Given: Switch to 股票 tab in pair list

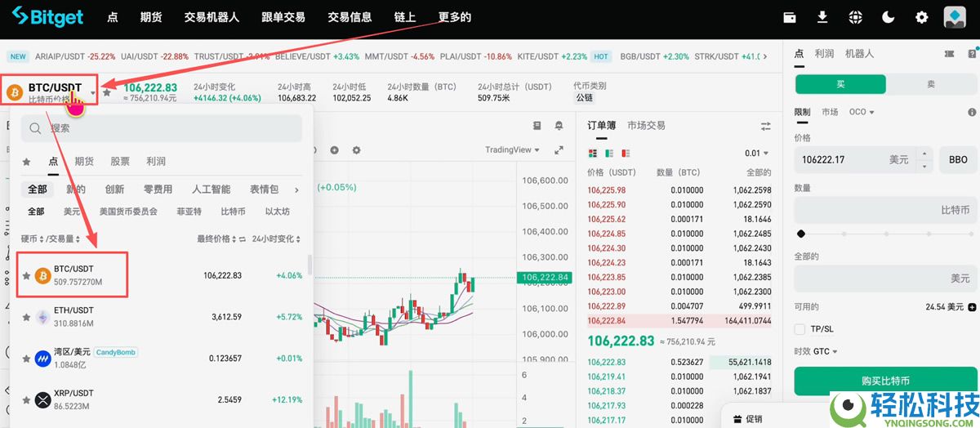Looking at the screenshot, I should coord(120,162).
